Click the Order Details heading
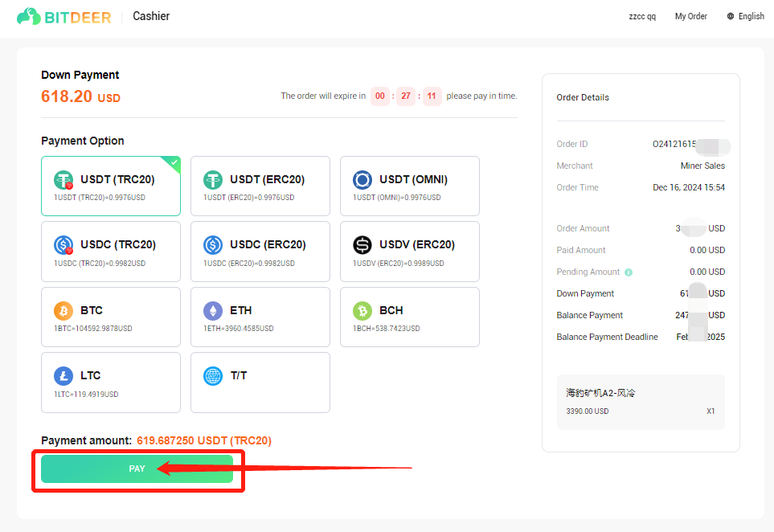774x532 pixels. click(583, 97)
